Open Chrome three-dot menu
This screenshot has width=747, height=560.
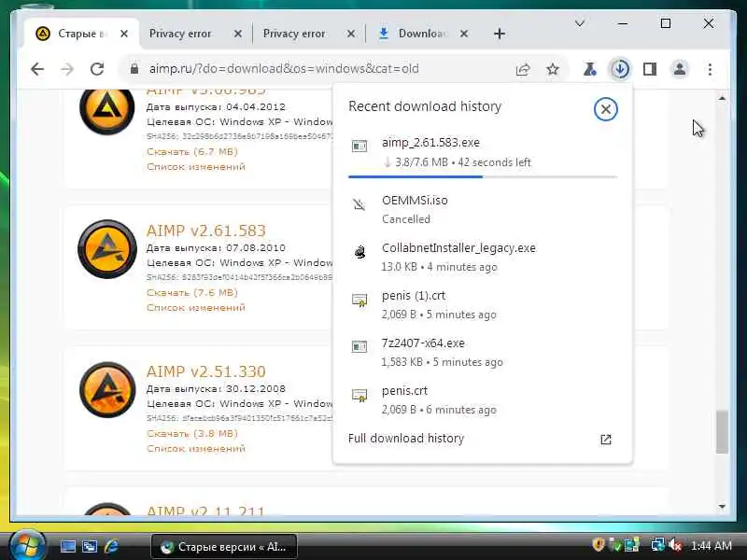tap(710, 69)
